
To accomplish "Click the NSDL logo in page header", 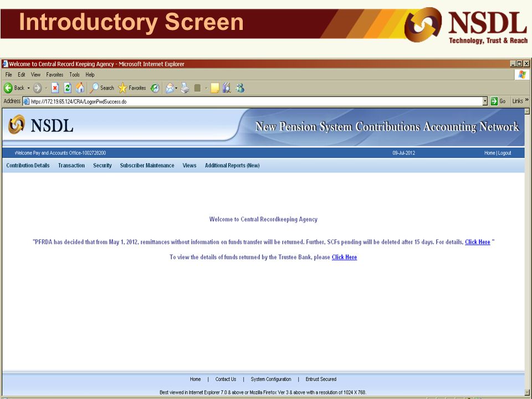I will pyautogui.click(x=40, y=125).
